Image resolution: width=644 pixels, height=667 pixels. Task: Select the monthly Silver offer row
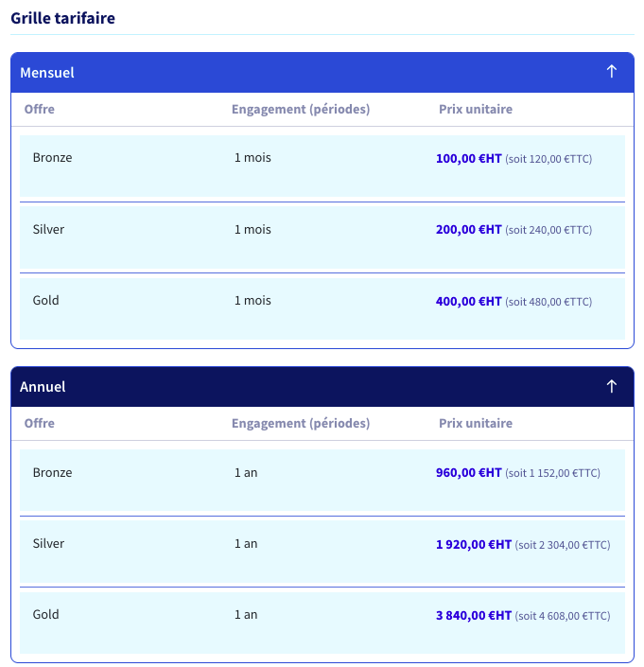point(322,237)
